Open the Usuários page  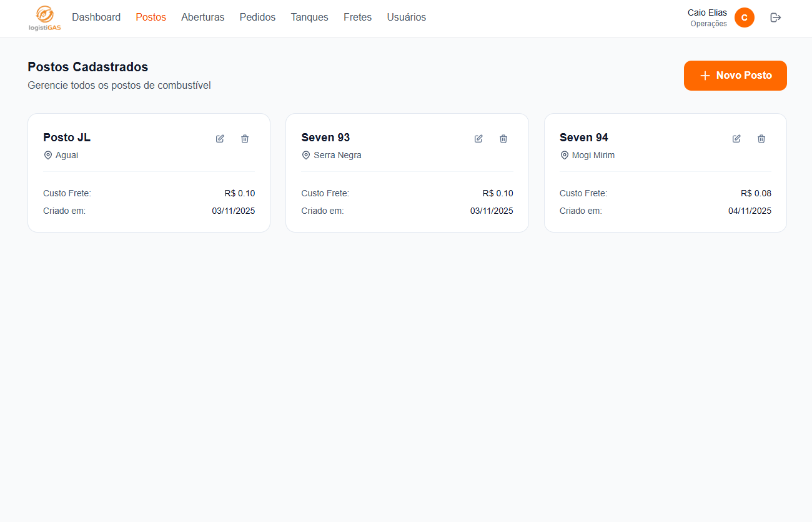(406, 18)
